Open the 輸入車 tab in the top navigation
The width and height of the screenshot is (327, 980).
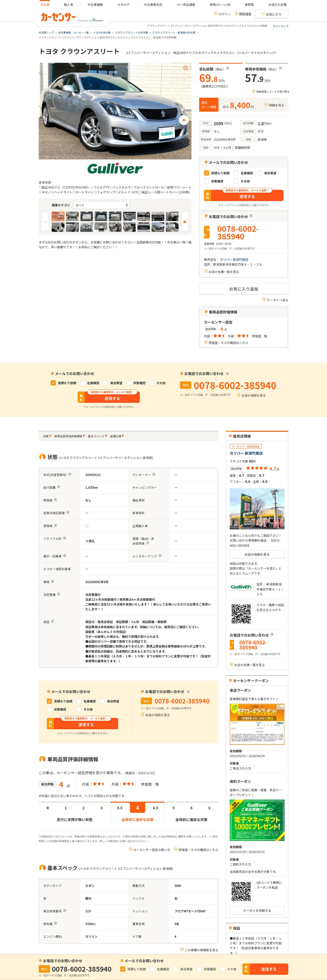(69, 5)
